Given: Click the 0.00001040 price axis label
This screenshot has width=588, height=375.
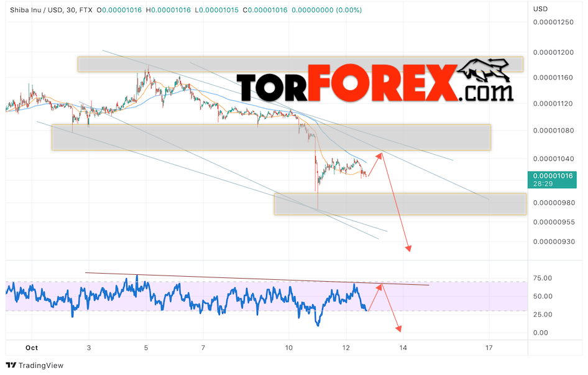Looking at the screenshot, I should 553,159.
